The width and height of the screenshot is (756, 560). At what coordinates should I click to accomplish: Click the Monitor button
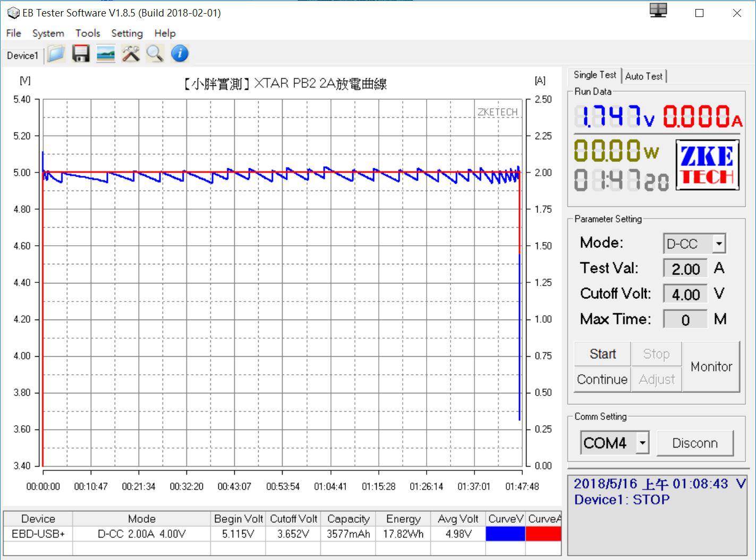(711, 366)
